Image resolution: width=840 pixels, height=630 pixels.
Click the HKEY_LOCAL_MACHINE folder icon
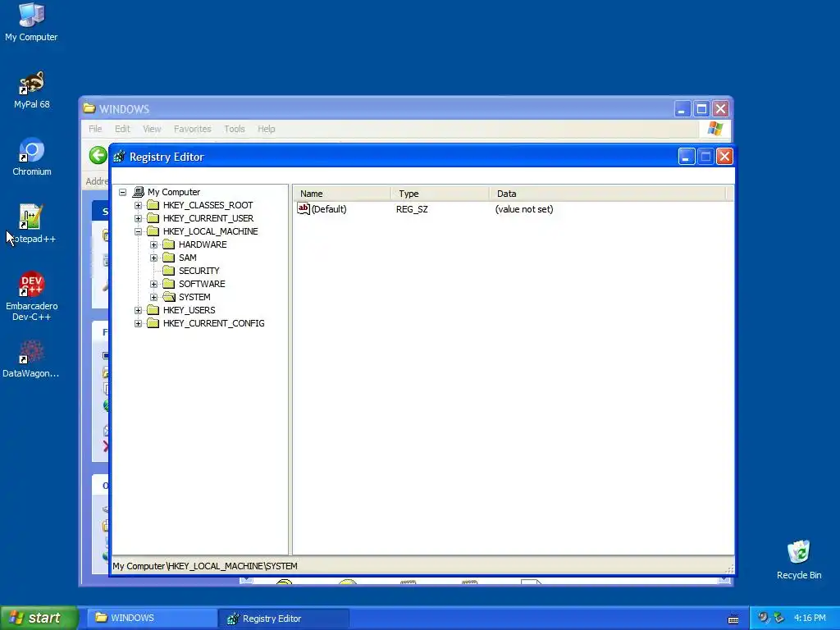click(153, 231)
